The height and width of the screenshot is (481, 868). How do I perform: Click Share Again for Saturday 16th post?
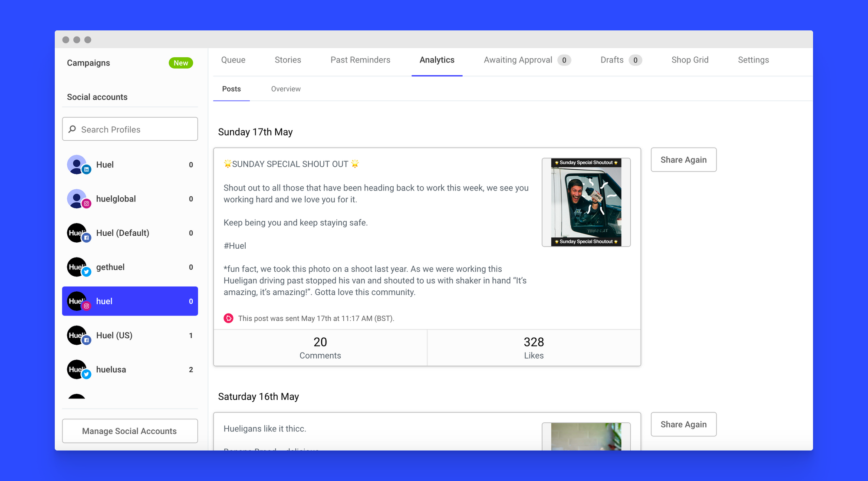(x=683, y=424)
